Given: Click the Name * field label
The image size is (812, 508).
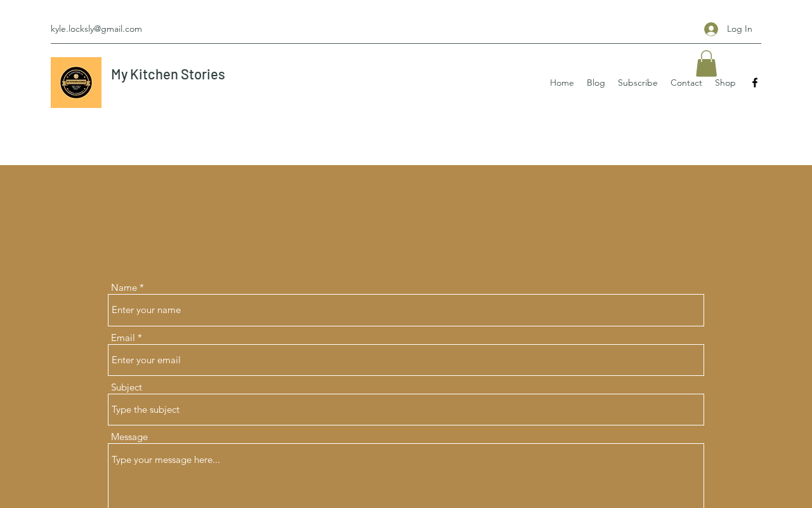Looking at the screenshot, I should point(128,288).
